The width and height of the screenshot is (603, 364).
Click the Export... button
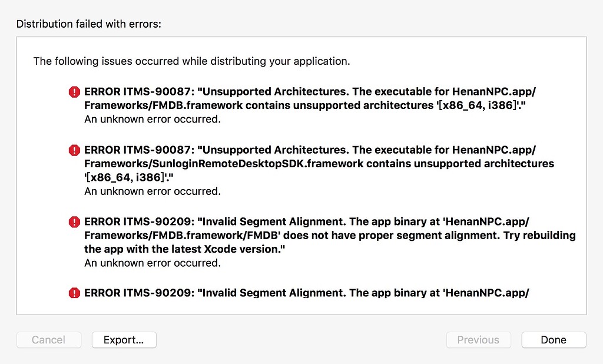click(x=124, y=340)
